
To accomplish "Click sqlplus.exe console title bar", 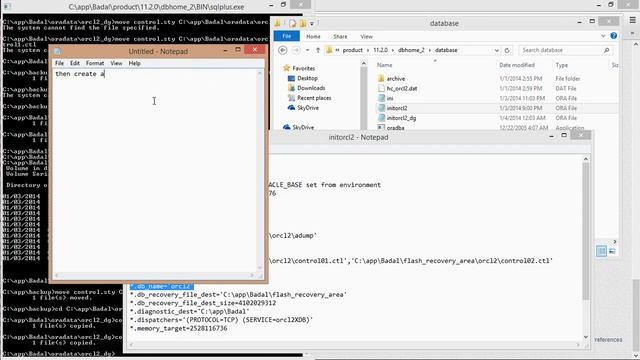I will coord(156,7).
